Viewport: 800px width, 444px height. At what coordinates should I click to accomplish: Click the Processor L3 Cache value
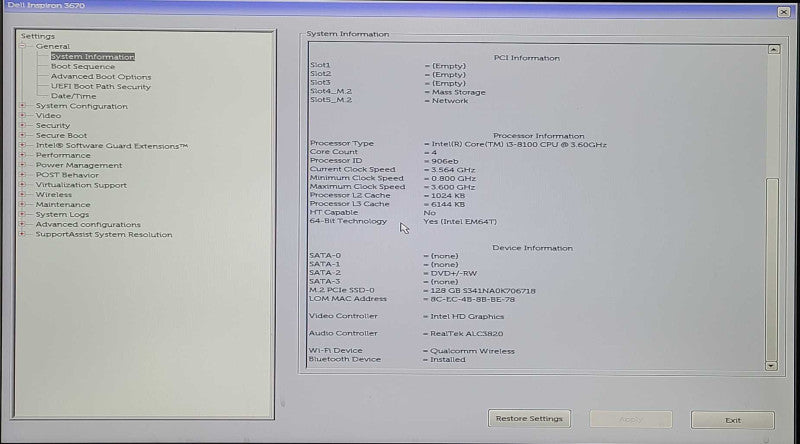tap(448, 204)
